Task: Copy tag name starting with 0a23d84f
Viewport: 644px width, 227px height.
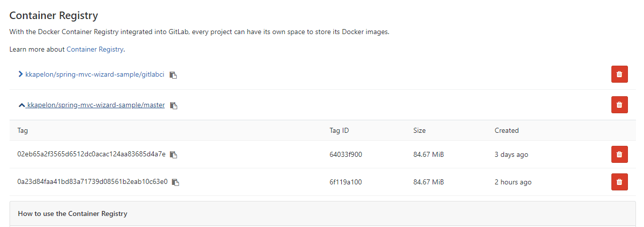Action: (x=176, y=182)
